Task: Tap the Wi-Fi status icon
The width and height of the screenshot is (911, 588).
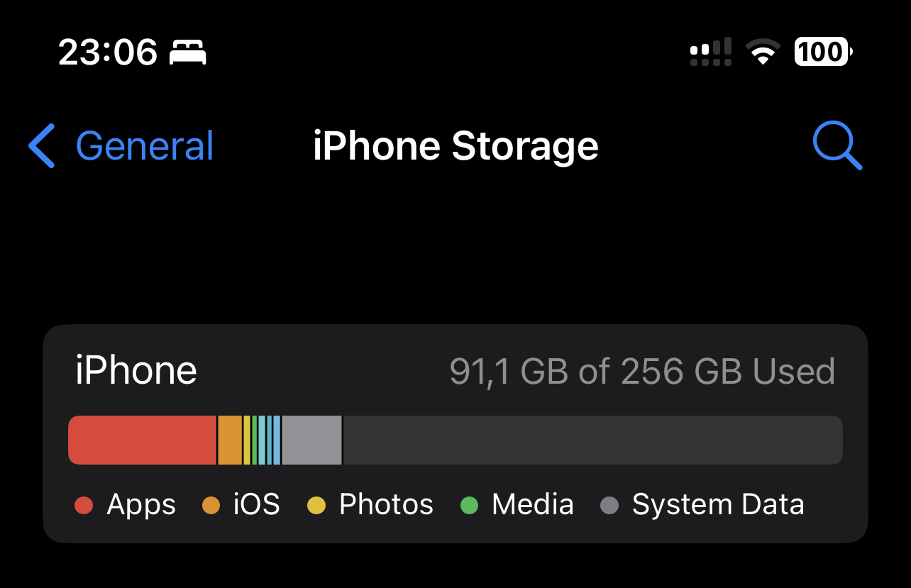Action: click(x=762, y=52)
